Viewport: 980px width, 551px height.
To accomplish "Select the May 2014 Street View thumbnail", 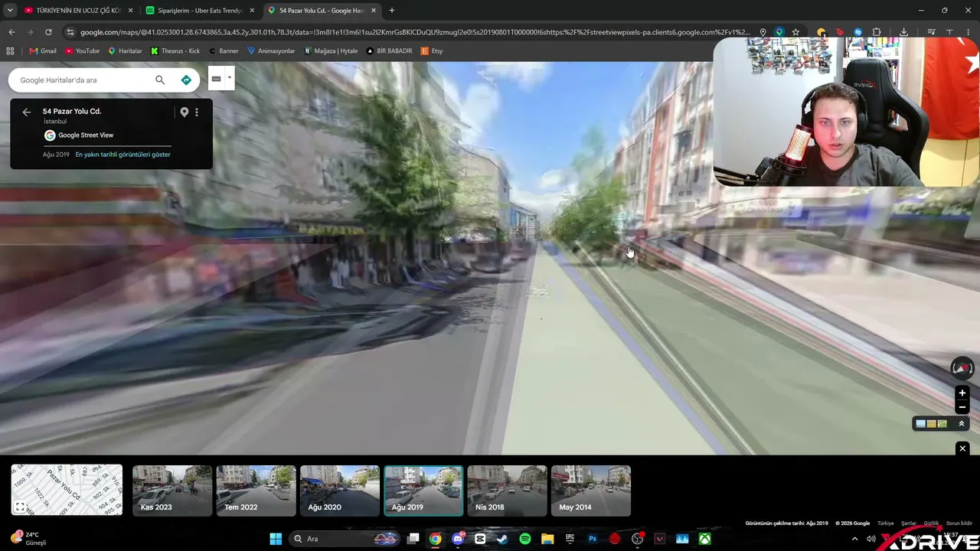I will pos(591,491).
